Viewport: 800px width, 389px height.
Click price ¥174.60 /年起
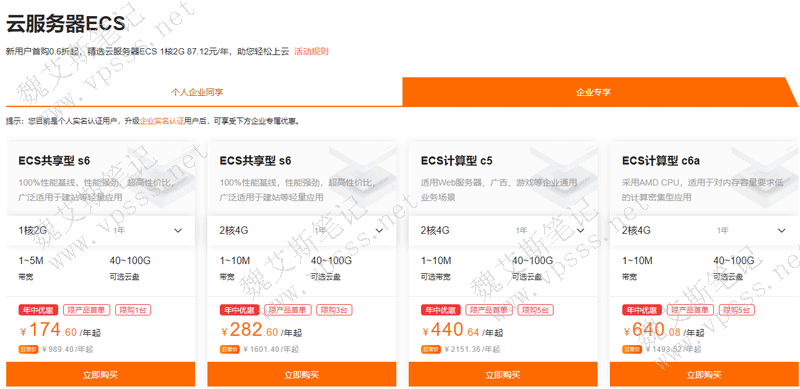(x=60, y=331)
